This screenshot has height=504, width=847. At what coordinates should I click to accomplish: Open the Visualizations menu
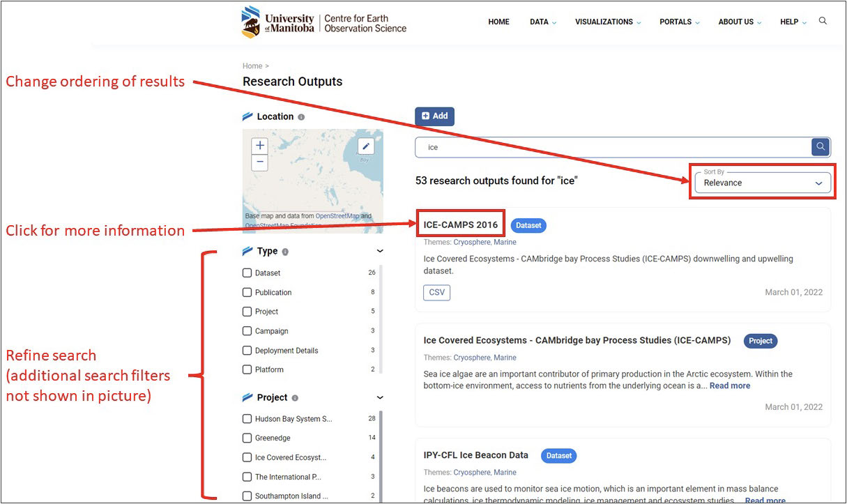607,22
